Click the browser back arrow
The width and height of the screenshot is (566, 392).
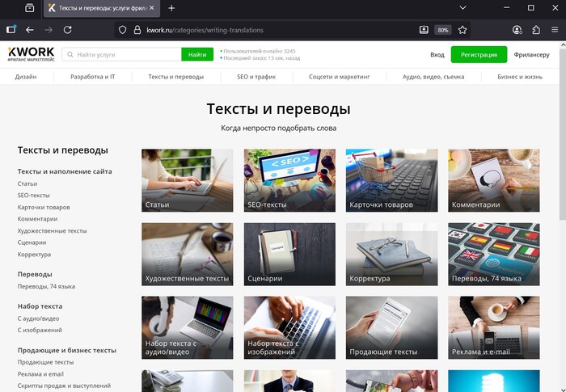pos(30,30)
